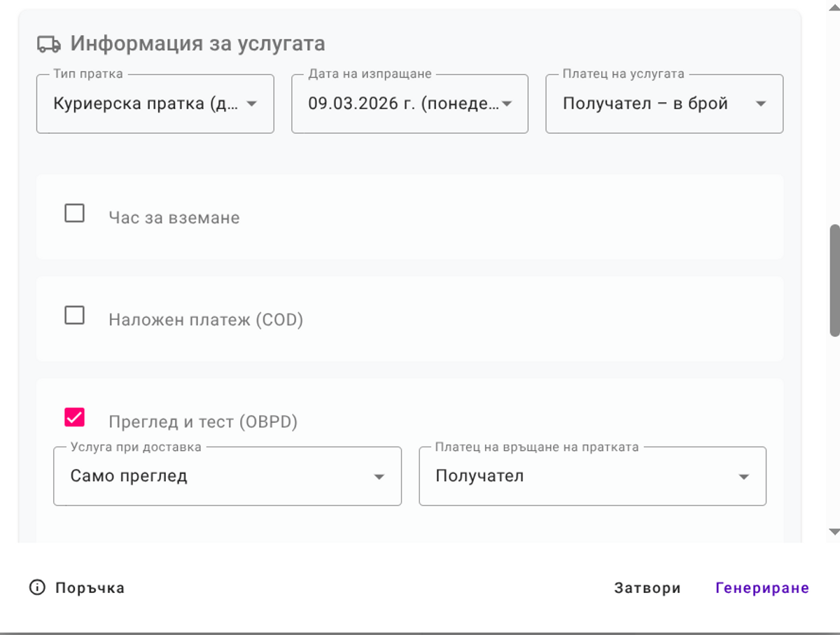Click the info icon next to Поръчка

click(x=37, y=587)
